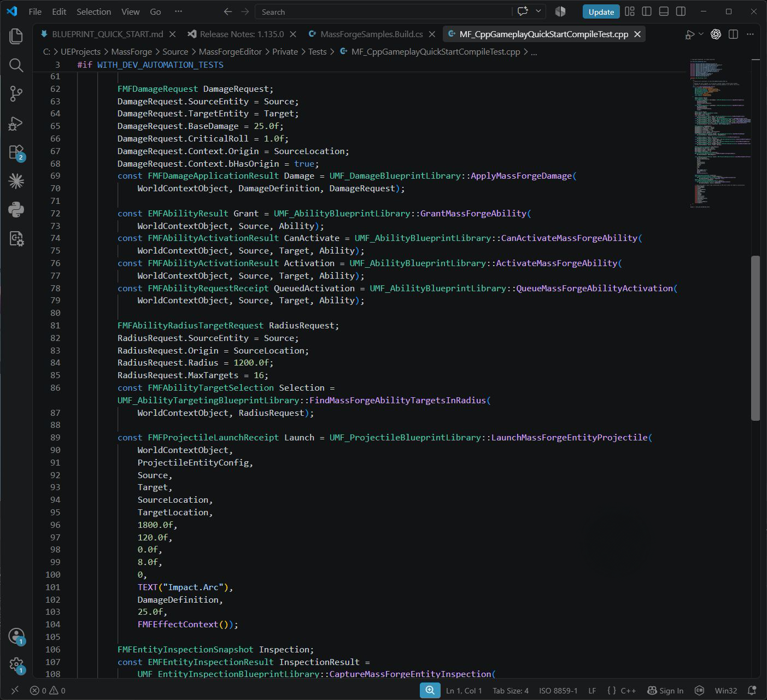This screenshot has height=700, width=767.
Task: Open errors and warnings count in status bar
Action: 48,690
